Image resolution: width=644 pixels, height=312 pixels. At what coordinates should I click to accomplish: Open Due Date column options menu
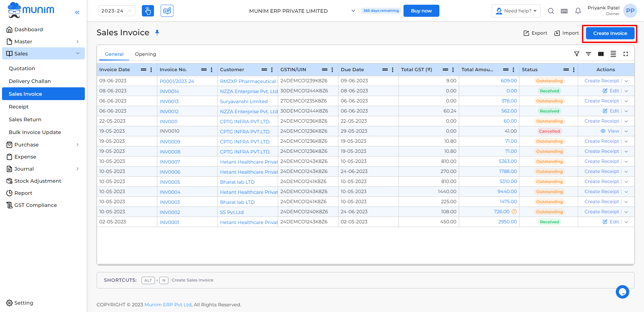point(393,70)
